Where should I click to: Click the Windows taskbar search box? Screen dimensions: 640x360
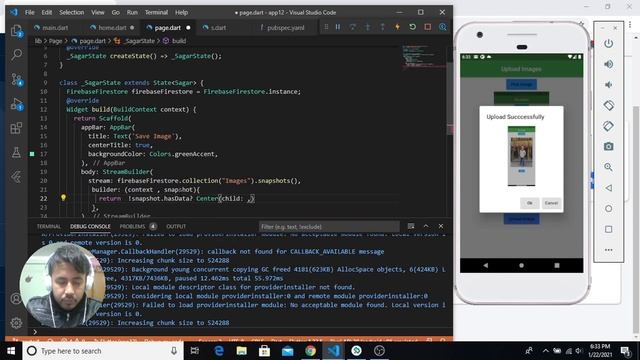pos(102,351)
